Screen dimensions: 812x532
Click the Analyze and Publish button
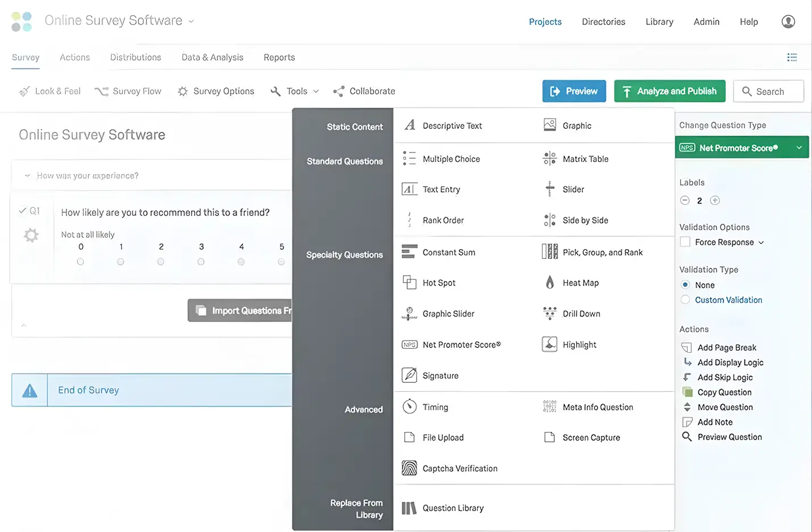(x=669, y=91)
